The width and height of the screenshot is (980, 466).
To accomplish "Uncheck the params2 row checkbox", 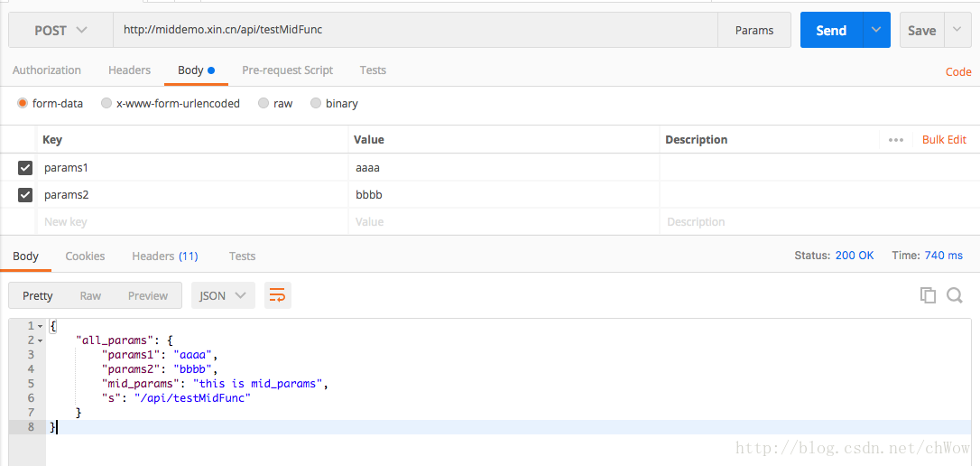I will tap(25, 195).
